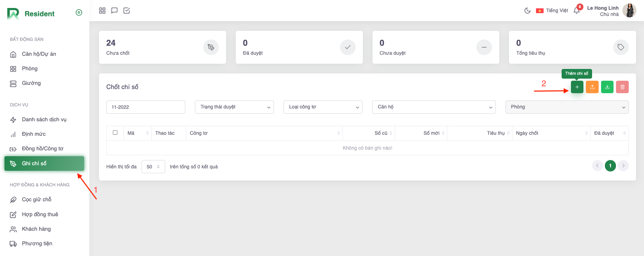This screenshot has width=644, height=256.
Task: Toggle sidebar pin circle next to Resident logo
Action: coord(79,13)
